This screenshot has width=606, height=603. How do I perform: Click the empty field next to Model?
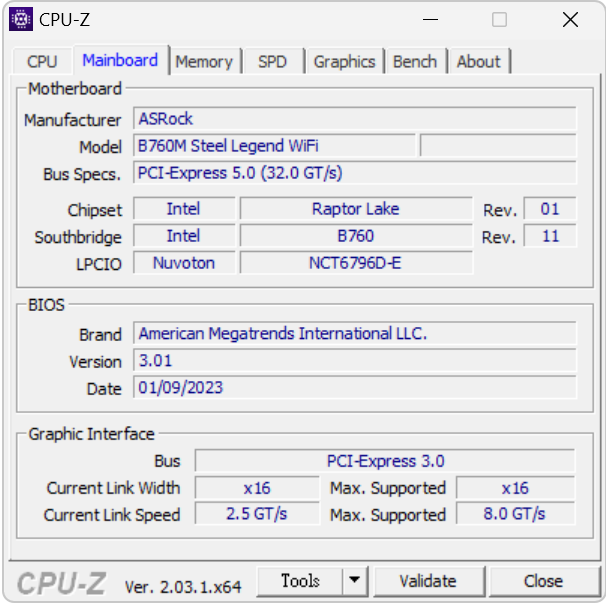(x=498, y=146)
